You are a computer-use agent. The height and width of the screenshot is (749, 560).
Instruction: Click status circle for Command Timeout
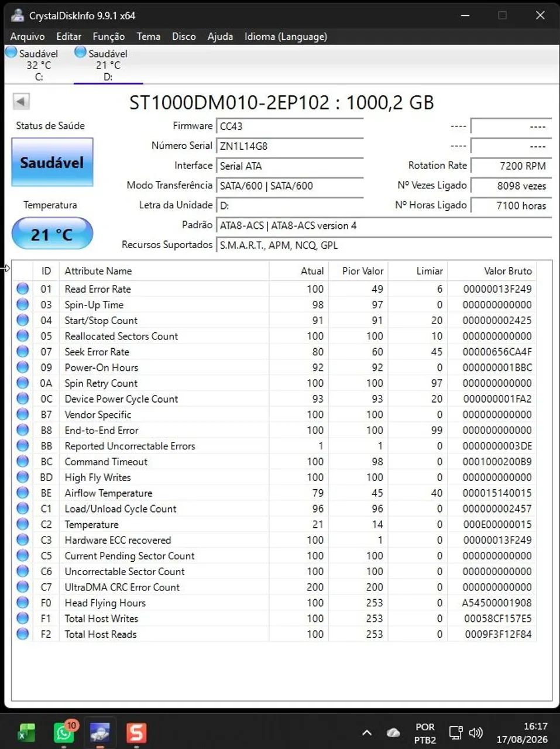click(x=23, y=461)
